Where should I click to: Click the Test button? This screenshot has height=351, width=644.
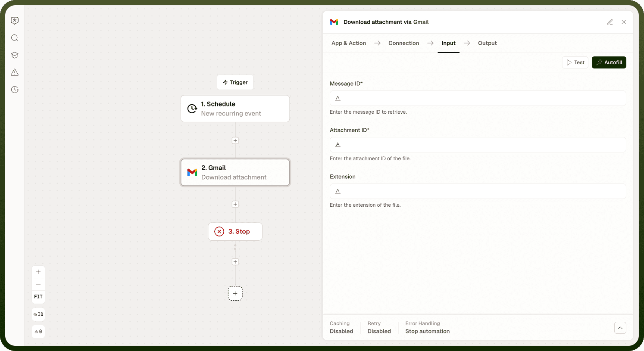pyautogui.click(x=575, y=62)
